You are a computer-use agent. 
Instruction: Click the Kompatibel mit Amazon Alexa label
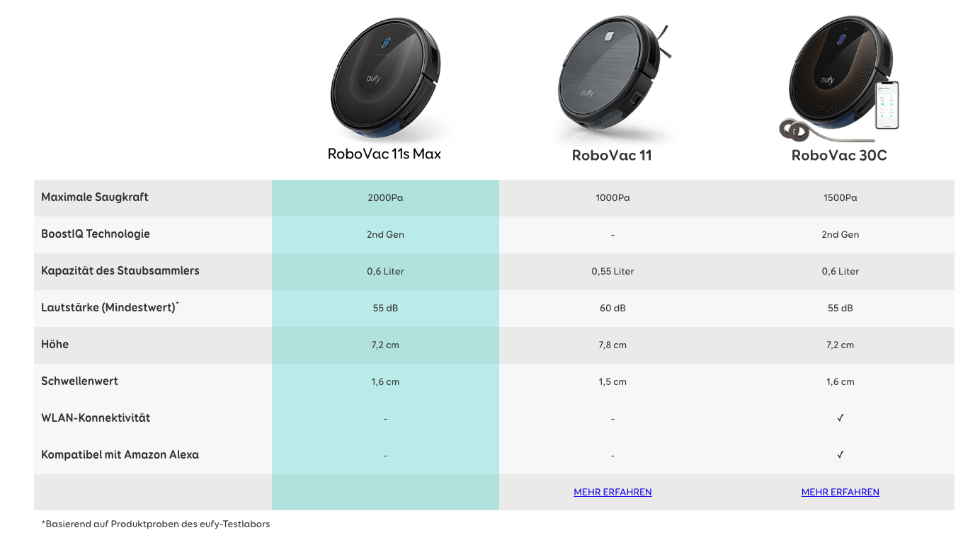pos(120,455)
